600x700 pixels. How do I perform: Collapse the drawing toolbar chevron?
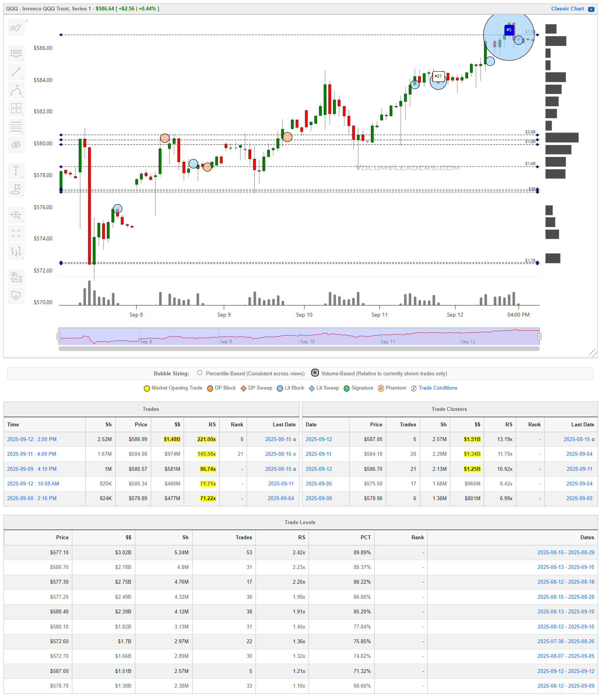[27, 21]
